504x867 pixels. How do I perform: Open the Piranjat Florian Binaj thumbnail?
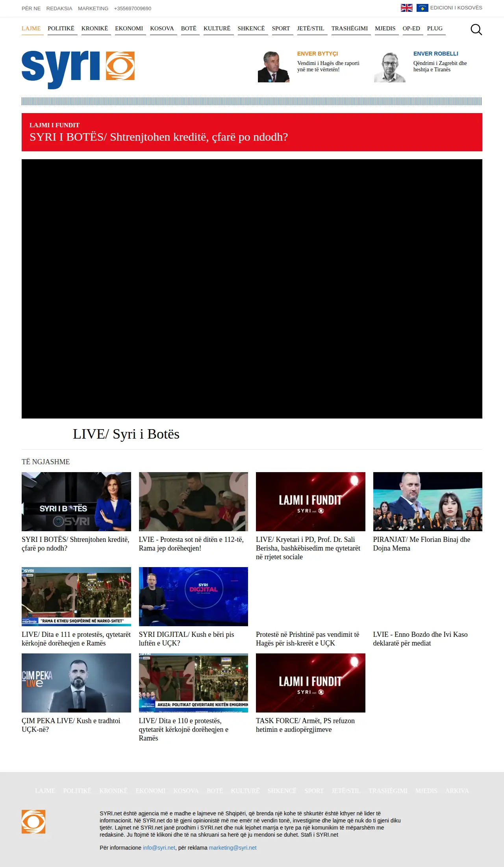coord(428,502)
